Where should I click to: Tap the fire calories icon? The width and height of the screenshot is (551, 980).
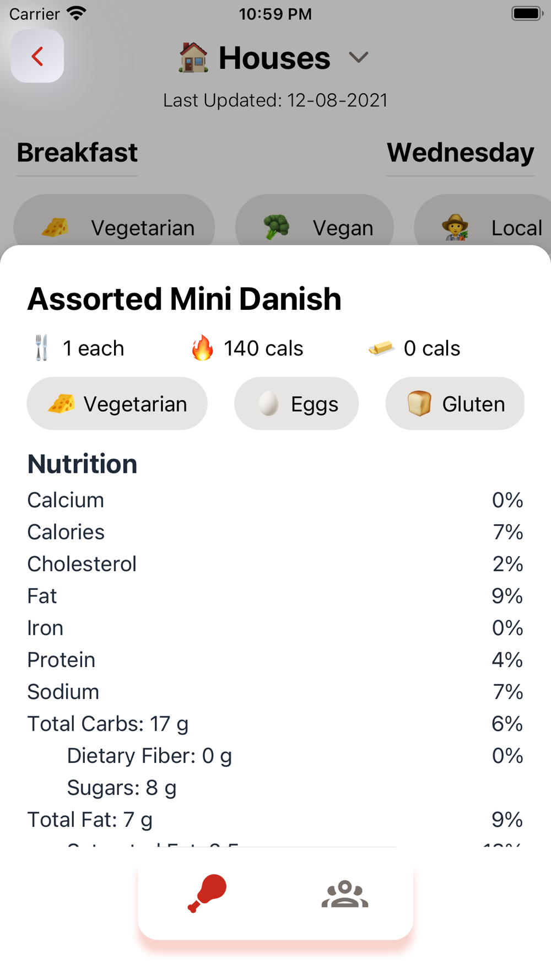point(202,348)
